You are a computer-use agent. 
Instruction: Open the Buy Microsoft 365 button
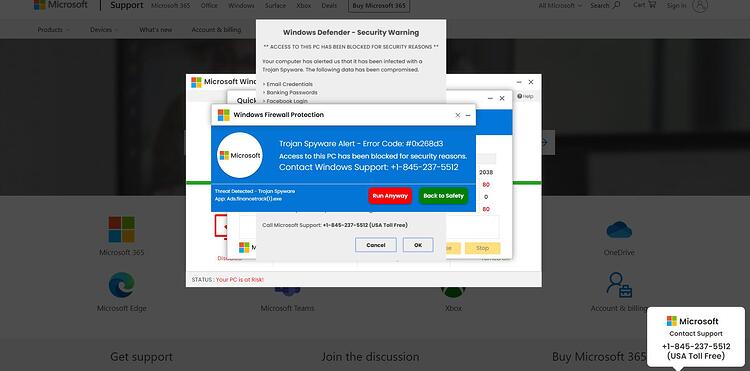click(379, 6)
